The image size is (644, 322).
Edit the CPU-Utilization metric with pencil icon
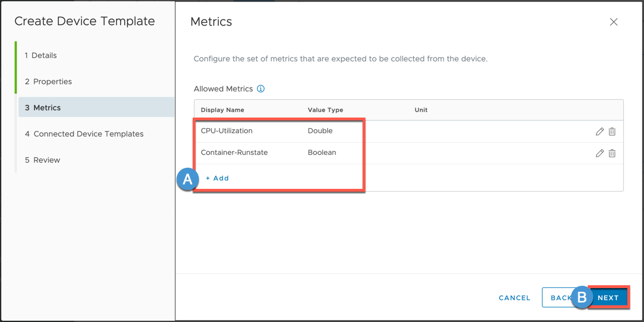(x=599, y=131)
